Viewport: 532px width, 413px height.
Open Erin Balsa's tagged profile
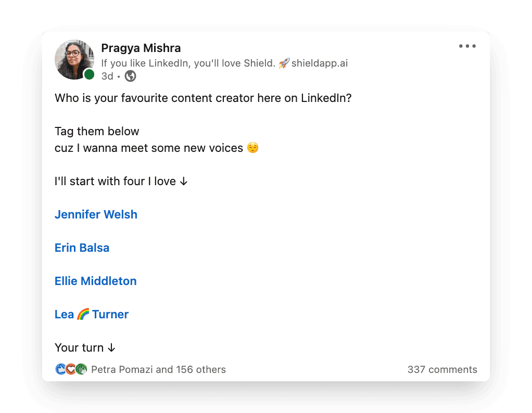(x=82, y=248)
